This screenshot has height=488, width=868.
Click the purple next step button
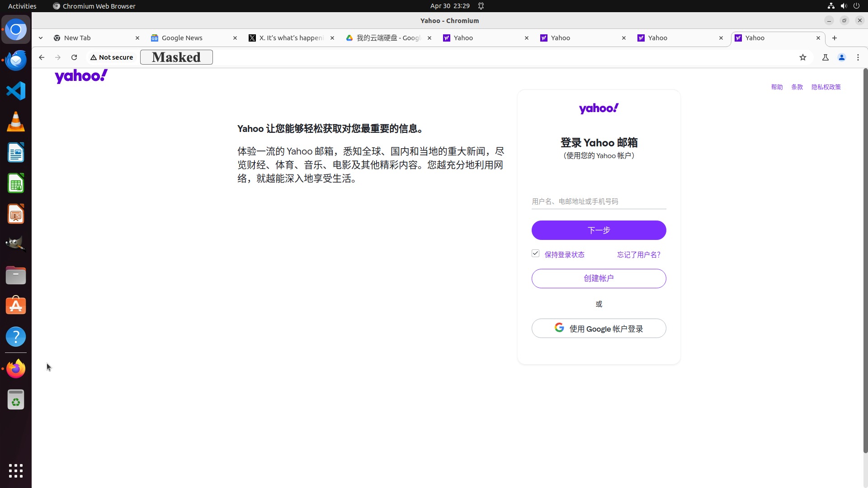click(599, 230)
